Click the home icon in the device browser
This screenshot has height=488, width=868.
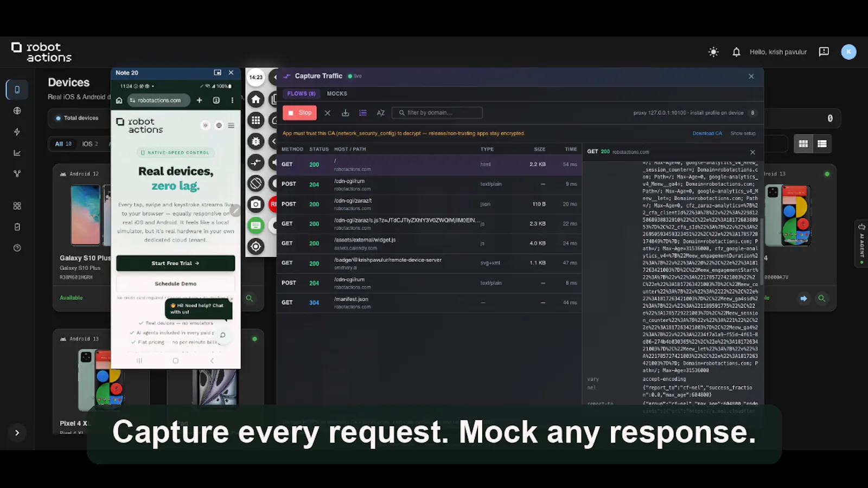[119, 100]
